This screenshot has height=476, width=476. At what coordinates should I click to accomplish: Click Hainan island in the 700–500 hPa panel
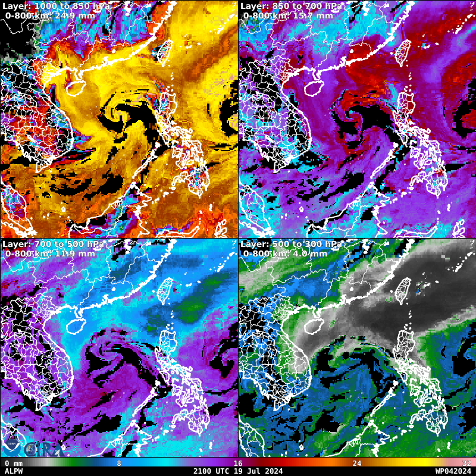point(76,325)
